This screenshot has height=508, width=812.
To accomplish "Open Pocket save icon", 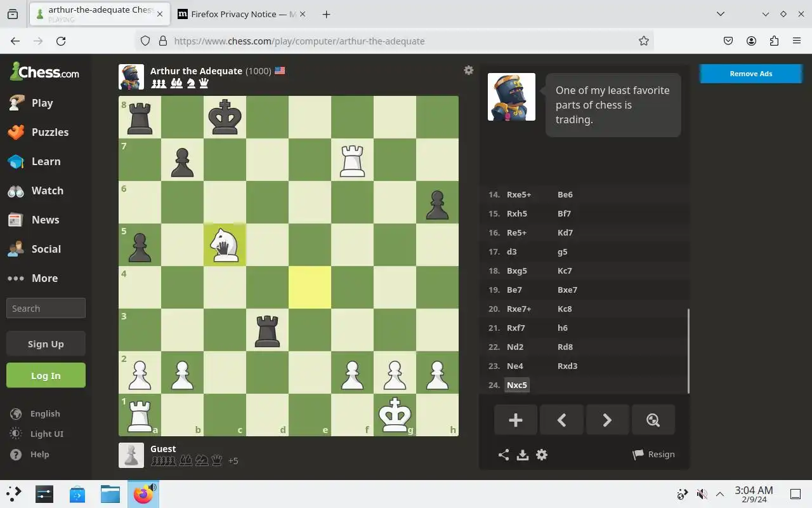I will (728, 41).
